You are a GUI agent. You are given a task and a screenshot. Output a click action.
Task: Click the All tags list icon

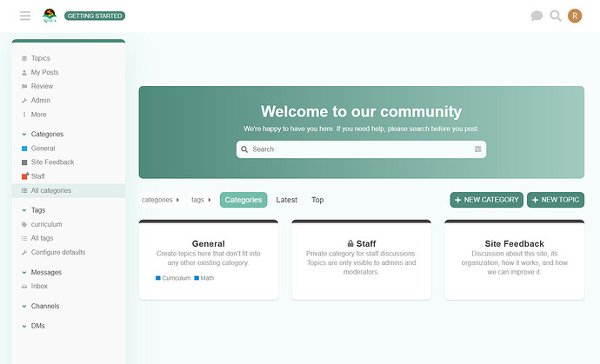tap(24, 238)
